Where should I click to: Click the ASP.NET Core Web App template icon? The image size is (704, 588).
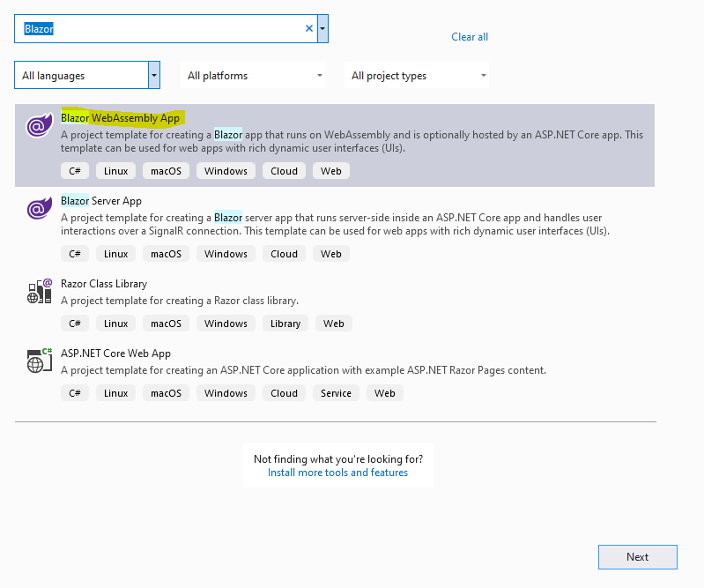[40, 361]
